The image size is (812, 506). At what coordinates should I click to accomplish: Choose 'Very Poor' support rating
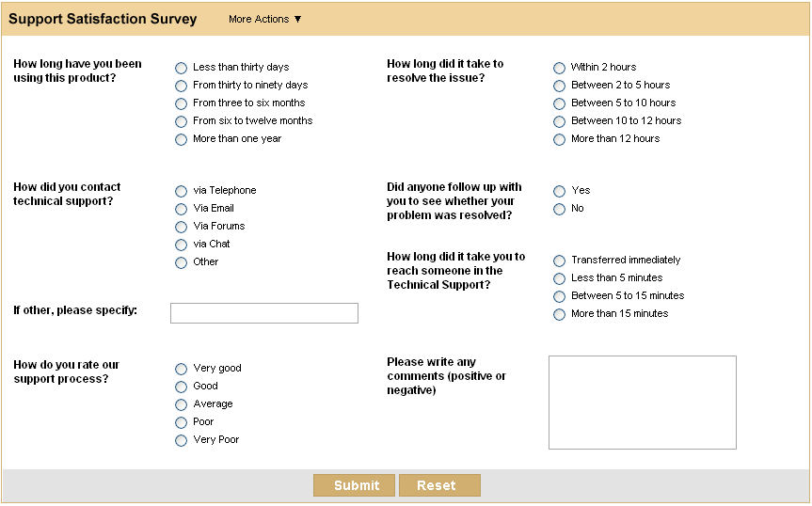point(182,440)
